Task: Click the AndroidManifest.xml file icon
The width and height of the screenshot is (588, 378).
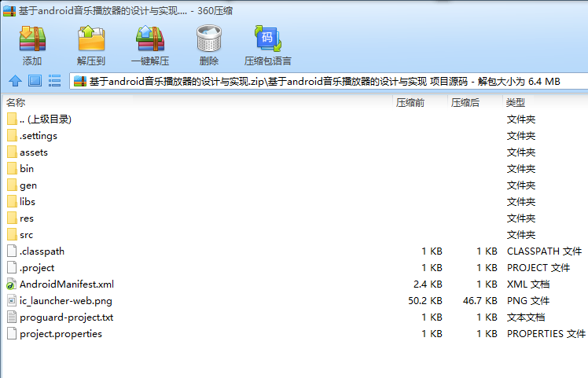Action: 11,284
